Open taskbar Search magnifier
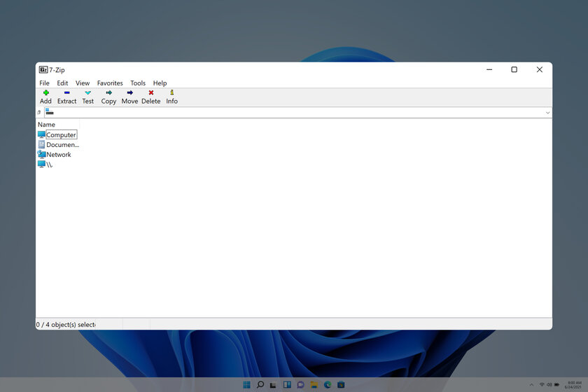 coord(260,384)
